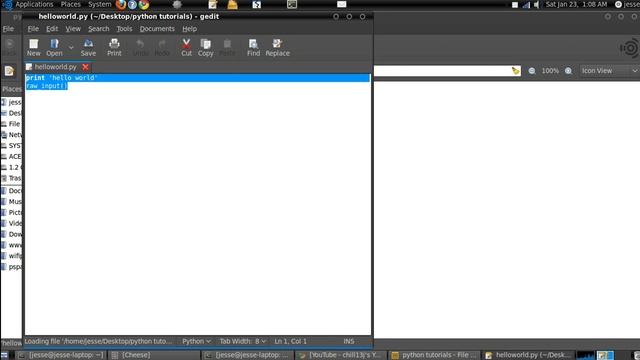This screenshot has height=360, width=640.
Task: Open the Applications menu in top panel
Action: (34, 4)
